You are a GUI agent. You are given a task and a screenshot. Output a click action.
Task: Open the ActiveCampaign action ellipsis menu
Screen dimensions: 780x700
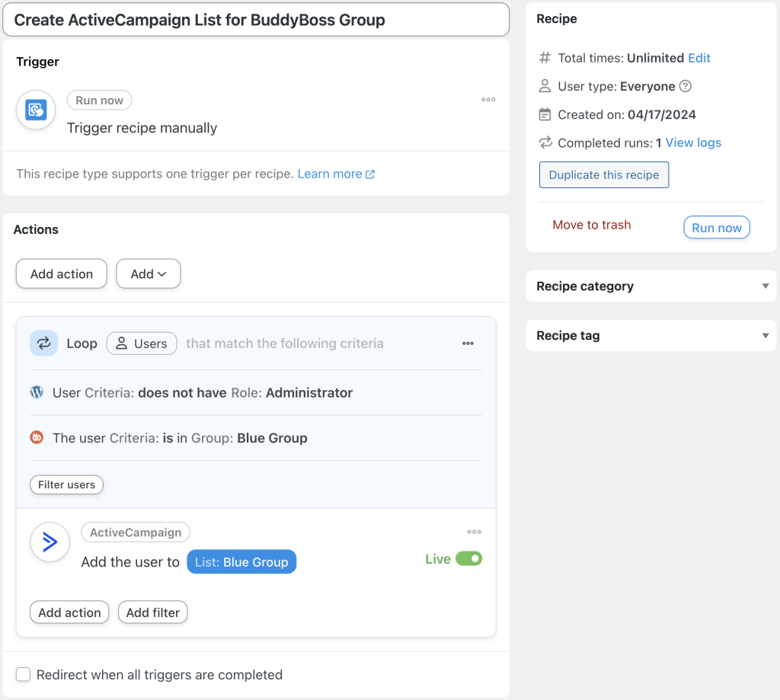click(x=474, y=532)
